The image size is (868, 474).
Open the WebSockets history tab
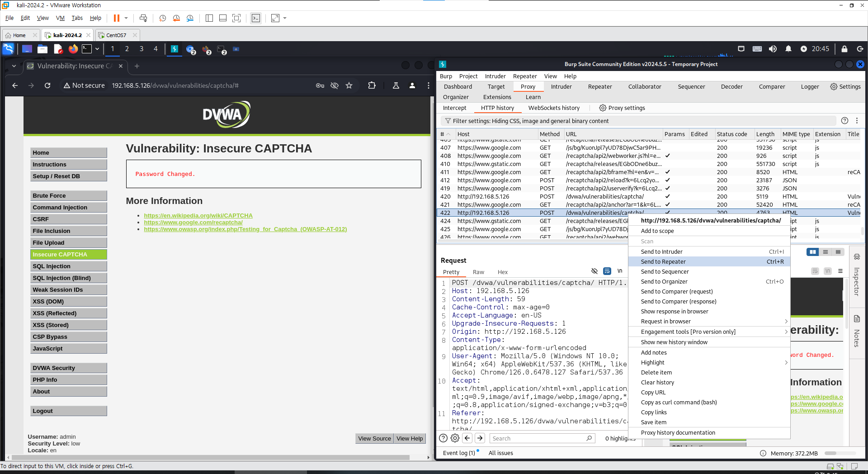pyautogui.click(x=554, y=108)
